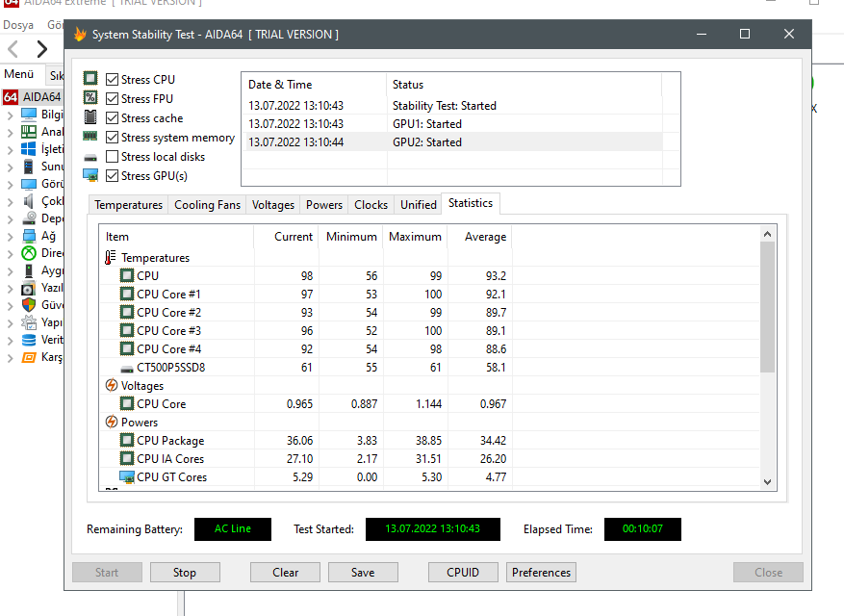The width and height of the screenshot is (844, 616).
Task: Select the GPU2: Started log row
Action: click(454, 142)
